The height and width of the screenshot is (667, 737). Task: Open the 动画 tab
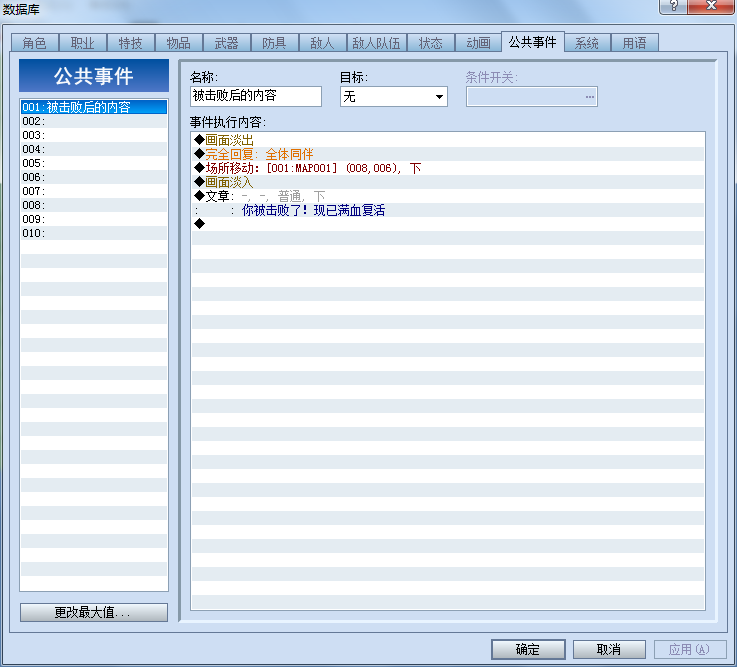pos(478,43)
